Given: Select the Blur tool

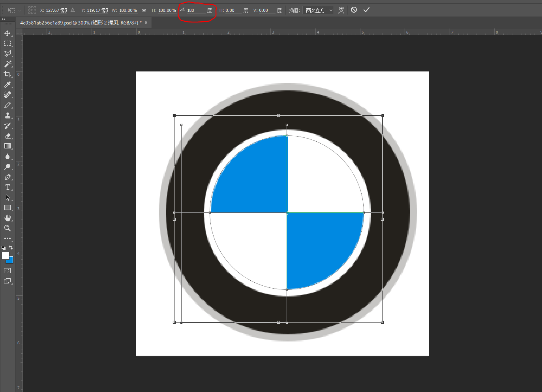Looking at the screenshot, I should tap(8, 156).
